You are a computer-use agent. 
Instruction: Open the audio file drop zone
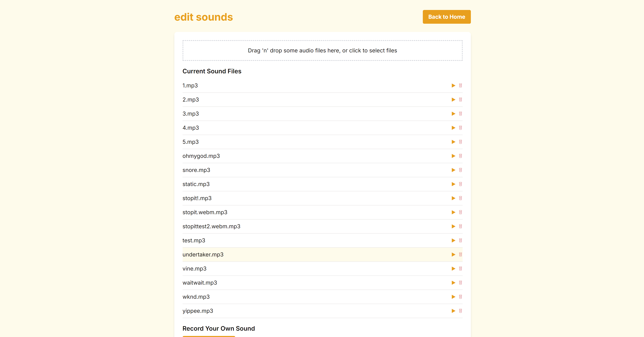[x=322, y=50]
